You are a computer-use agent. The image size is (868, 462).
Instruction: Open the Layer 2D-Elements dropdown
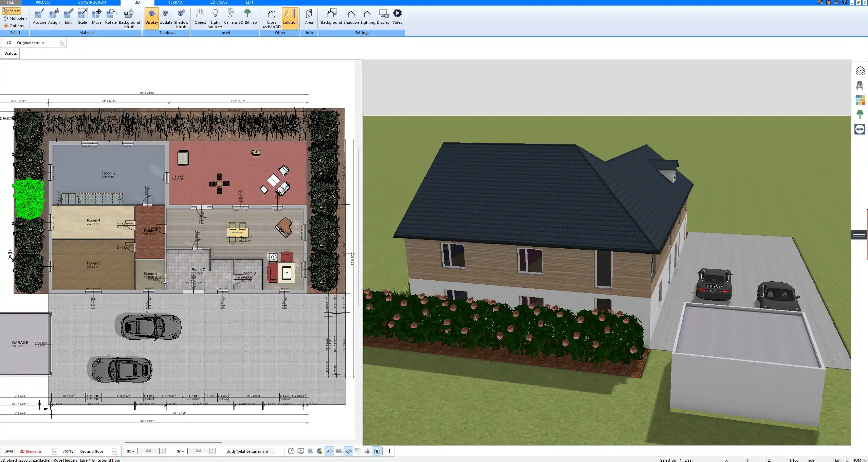coord(54,451)
